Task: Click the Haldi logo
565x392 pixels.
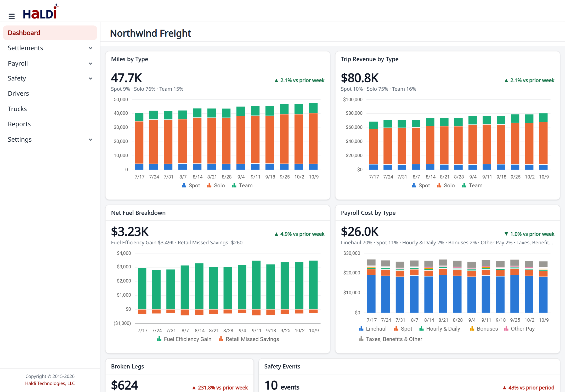Action: [41, 12]
